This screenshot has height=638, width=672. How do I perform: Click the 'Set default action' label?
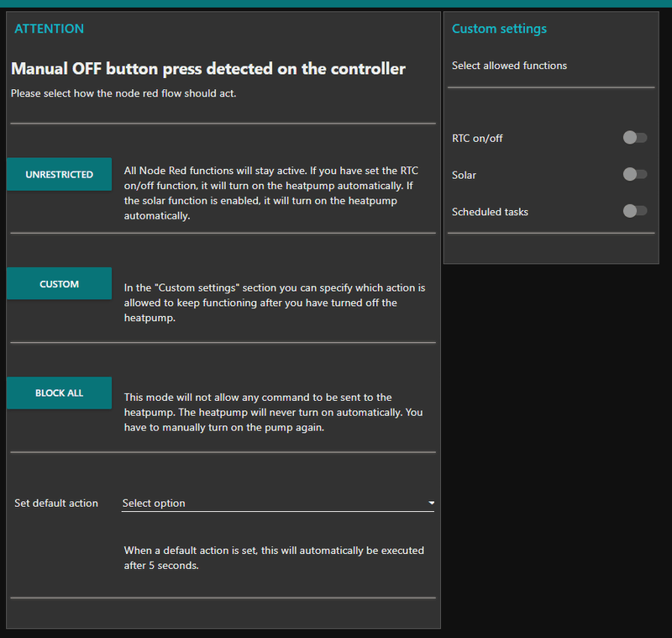tap(56, 504)
